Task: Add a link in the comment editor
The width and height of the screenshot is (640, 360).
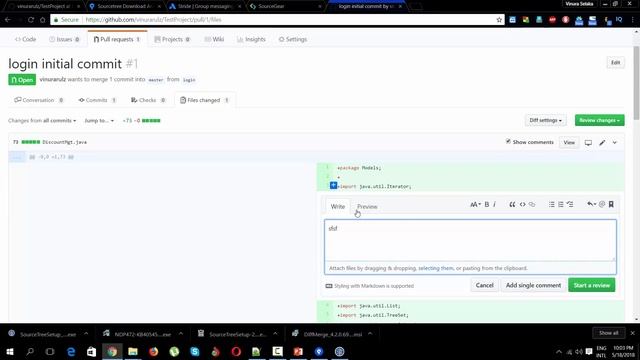Action: pos(532,204)
